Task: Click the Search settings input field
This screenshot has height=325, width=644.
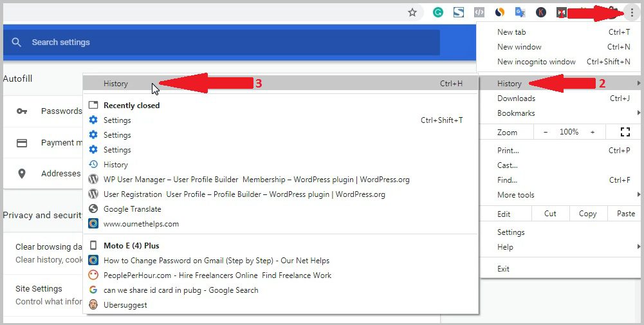Action: coord(222,42)
